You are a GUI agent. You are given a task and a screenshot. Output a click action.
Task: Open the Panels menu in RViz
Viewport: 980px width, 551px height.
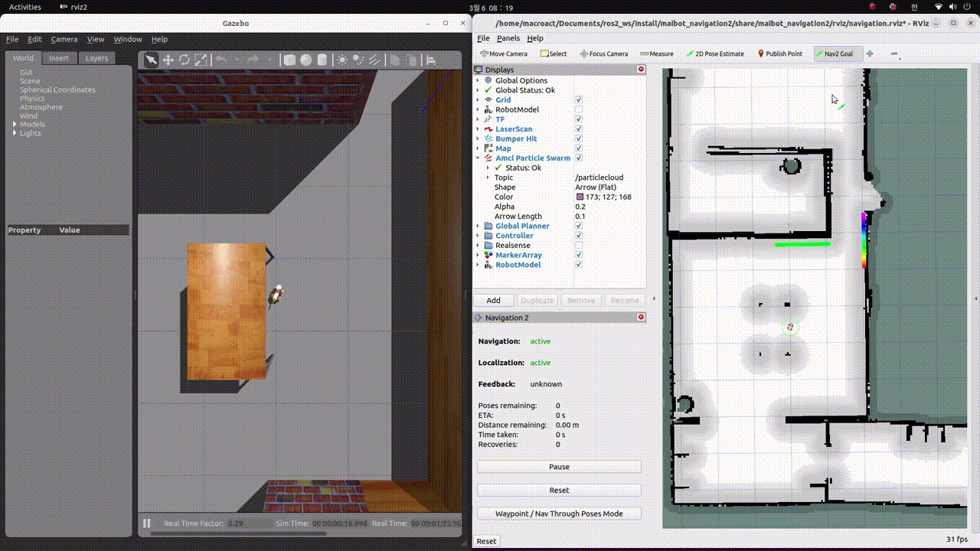[508, 38]
